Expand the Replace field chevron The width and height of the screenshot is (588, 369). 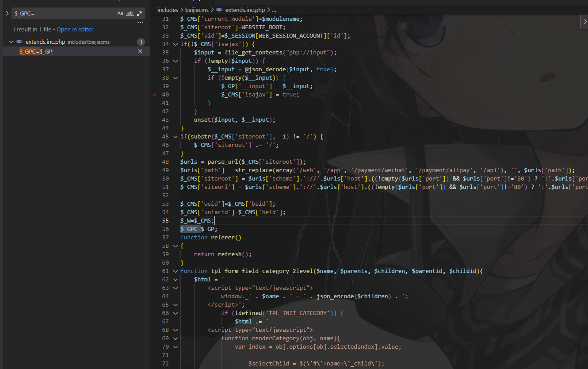(7, 14)
